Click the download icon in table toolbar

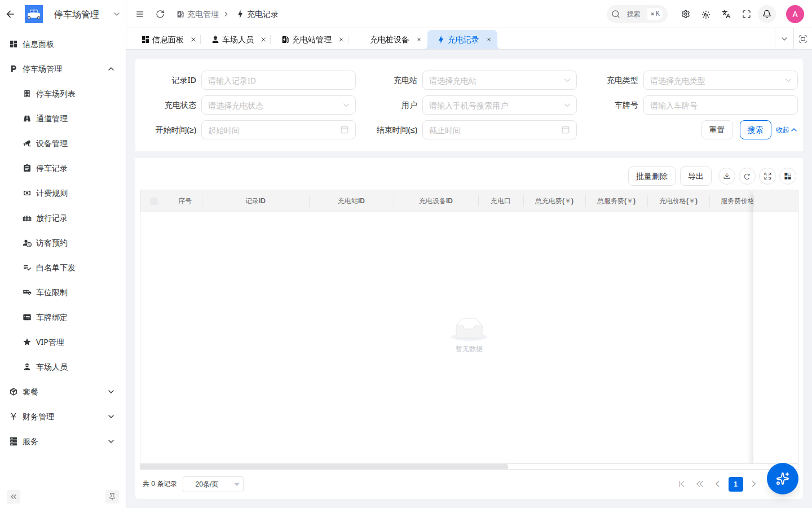(x=727, y=176)
